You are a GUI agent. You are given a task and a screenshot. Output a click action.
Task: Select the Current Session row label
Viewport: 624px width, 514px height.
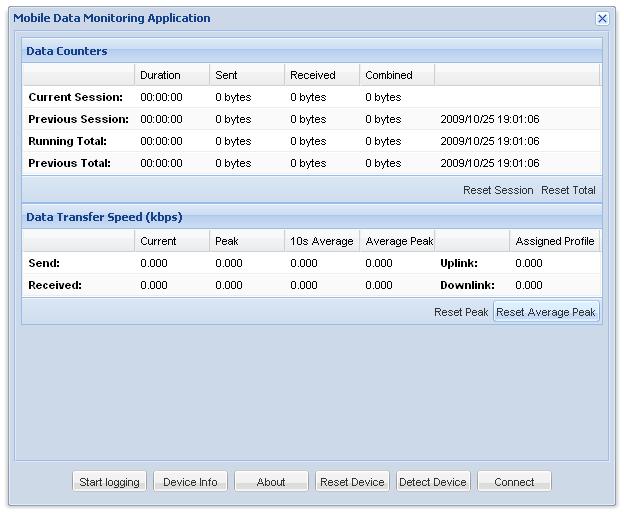76,97
